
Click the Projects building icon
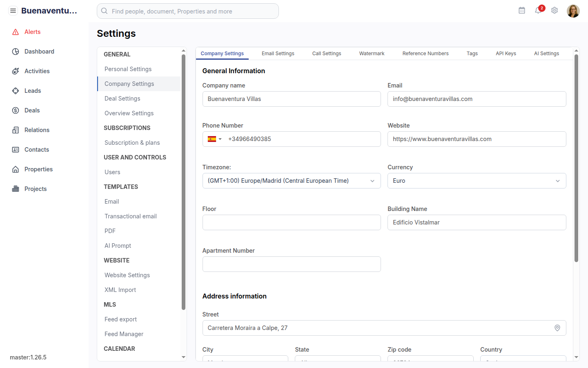click(x=16, y=189)
